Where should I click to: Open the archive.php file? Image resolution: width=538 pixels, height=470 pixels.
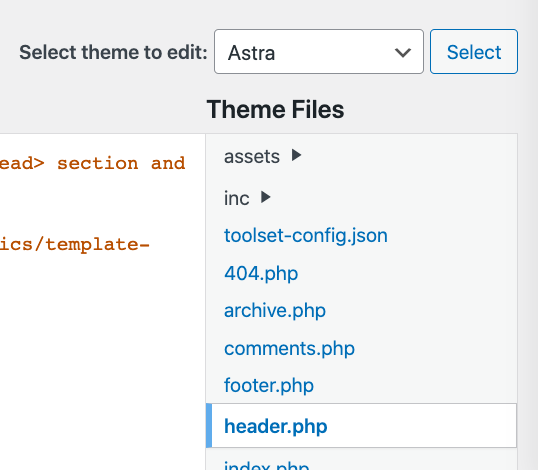pyautogui.click(x=275, y=310)
